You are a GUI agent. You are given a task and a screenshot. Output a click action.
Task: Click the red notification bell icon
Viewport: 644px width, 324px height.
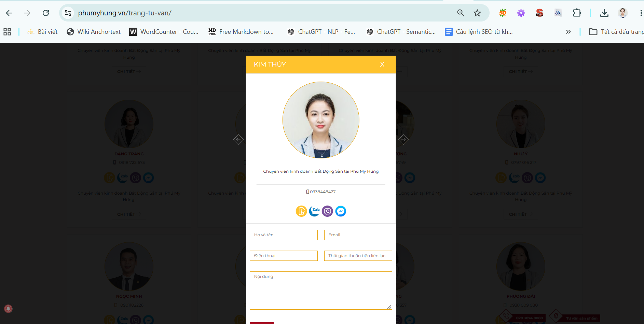point(8,309)
